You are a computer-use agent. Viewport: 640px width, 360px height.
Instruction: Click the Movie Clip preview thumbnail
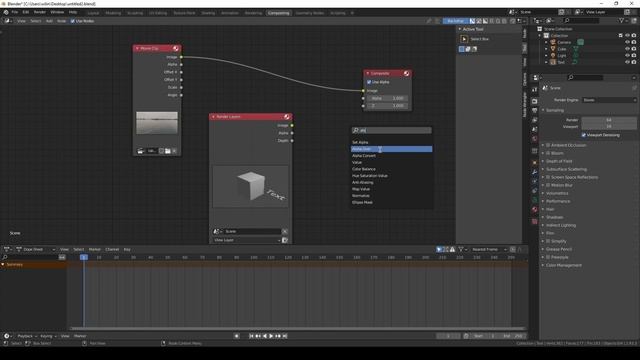(157, 123)
